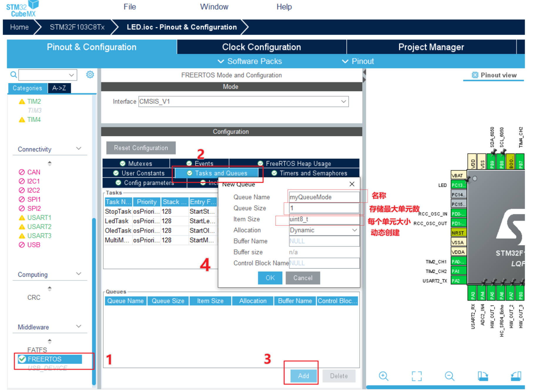Screen dimensions: 535x392
Task: Click the rotate clockwise pinout icon
Action: pyautogui.click(x=483, y=376)
